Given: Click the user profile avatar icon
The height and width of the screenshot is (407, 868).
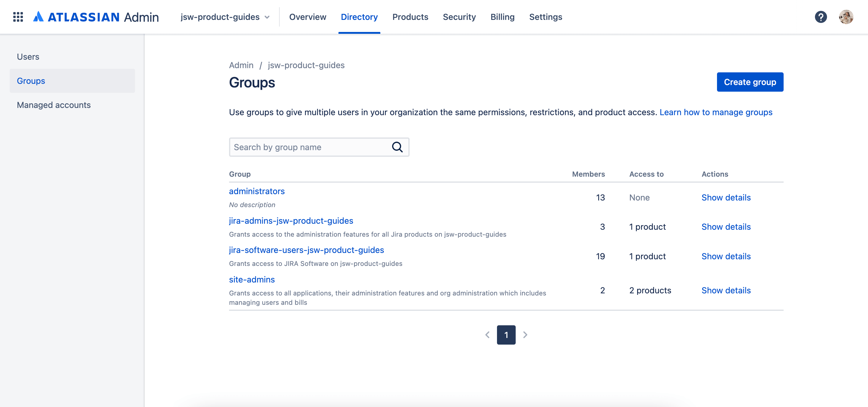Looking at the screenshot, I should [x=846, y=17].
